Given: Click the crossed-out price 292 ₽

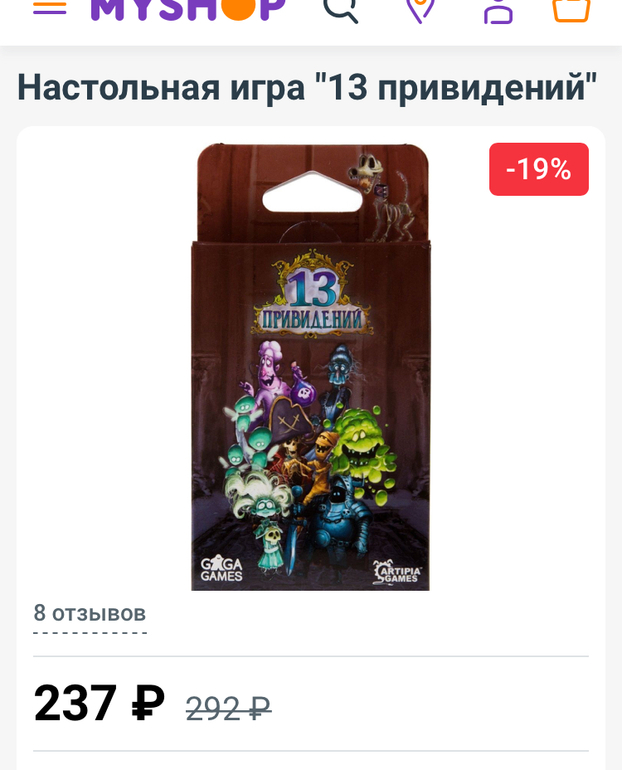Looking at the screenshot, I should [x=228, y=709].
